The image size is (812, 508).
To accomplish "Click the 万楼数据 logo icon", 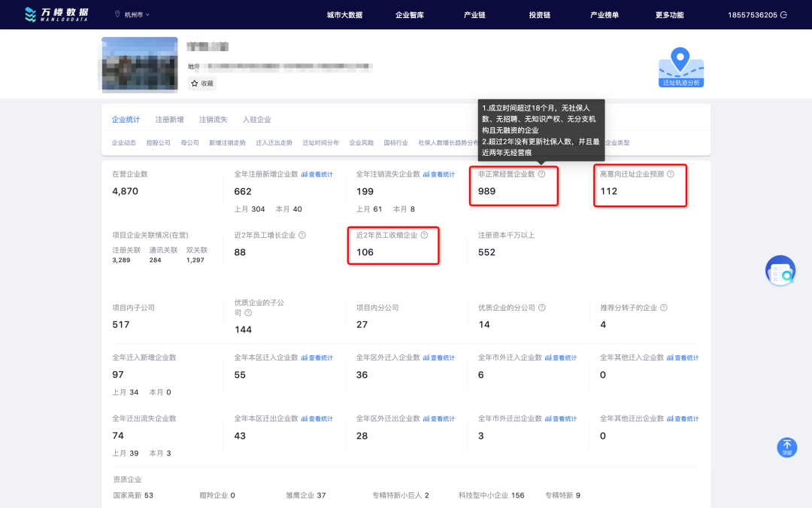I will click(x=32, y=14).
